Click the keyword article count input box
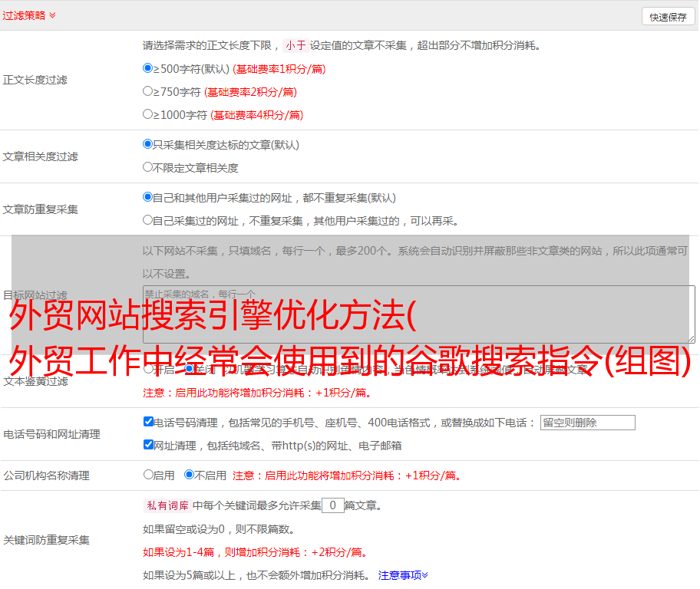Screen dimensions: 700x589 [332, 505]
